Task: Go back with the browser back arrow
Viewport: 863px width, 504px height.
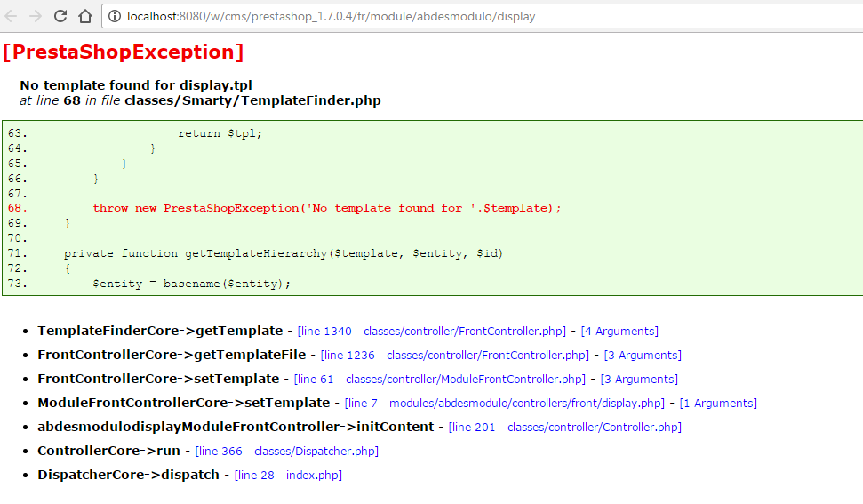Action: 11,17
